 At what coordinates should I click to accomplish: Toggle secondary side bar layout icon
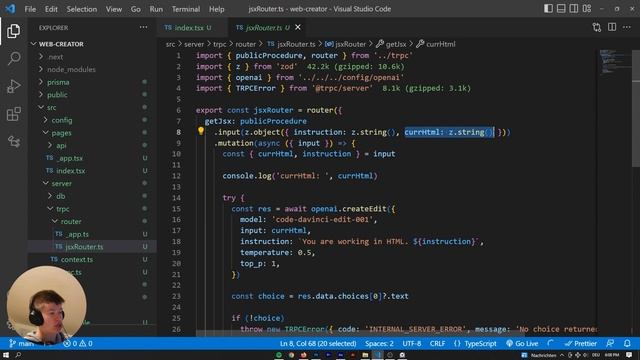coord(573,9)
